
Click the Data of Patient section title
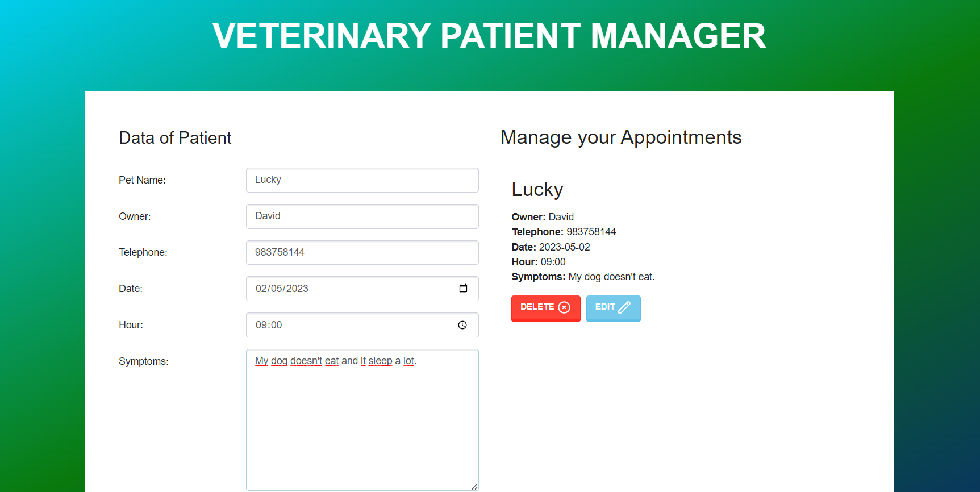175,137
